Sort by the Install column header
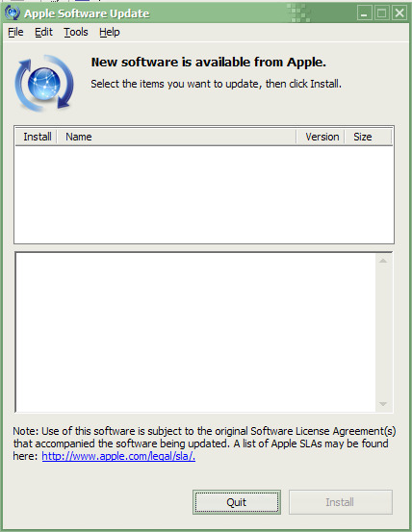Image resolution: width=412 pixels, height=532 pixels. [x=36, y=137]
